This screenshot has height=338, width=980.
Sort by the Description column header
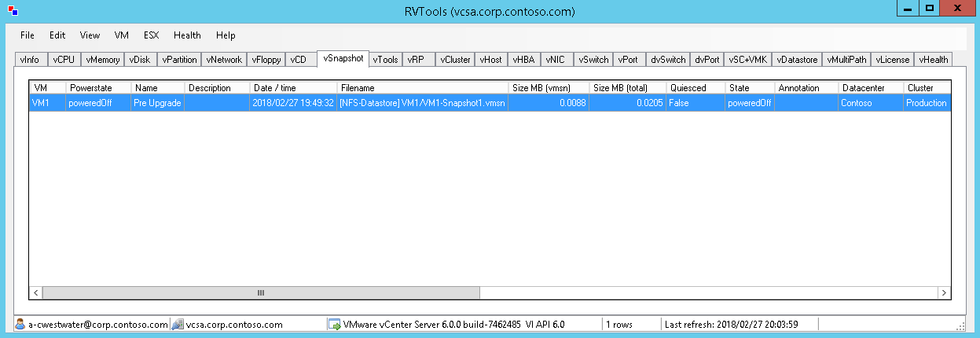pos(217,88)
